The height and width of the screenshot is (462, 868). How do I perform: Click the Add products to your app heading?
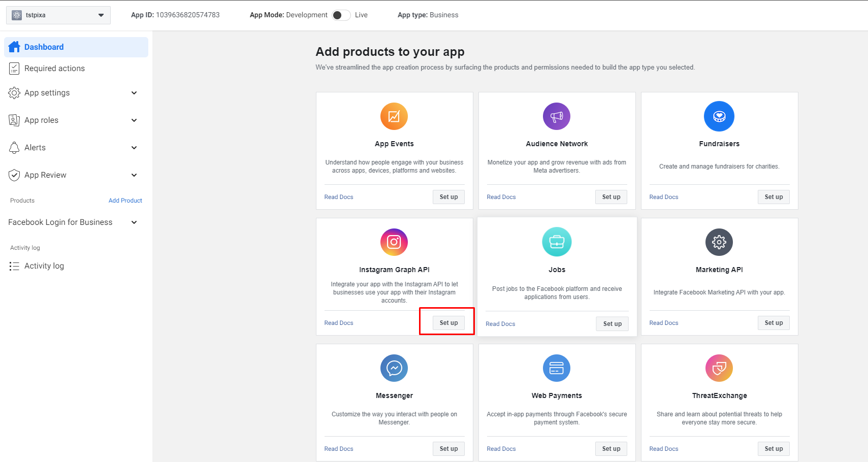(390, 52)
